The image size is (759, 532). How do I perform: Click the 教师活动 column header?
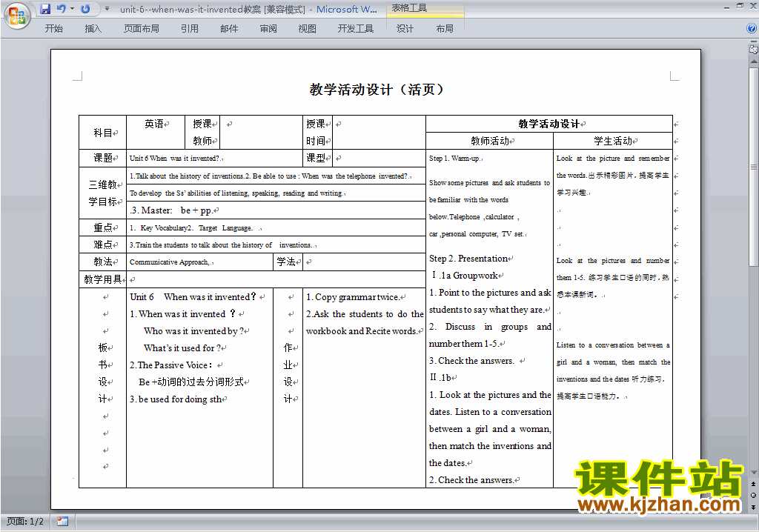tap(490, 141)
